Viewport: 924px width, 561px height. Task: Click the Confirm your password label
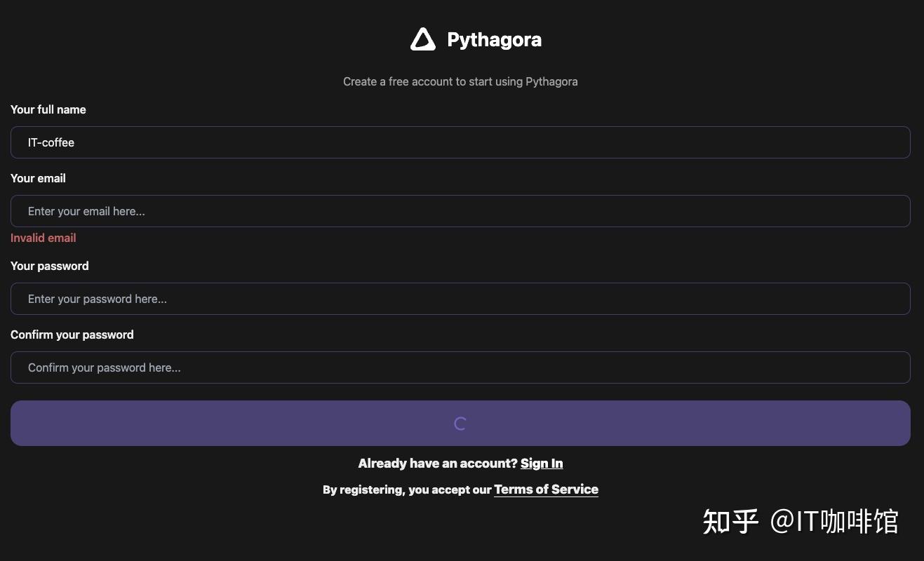coord(72,334)
